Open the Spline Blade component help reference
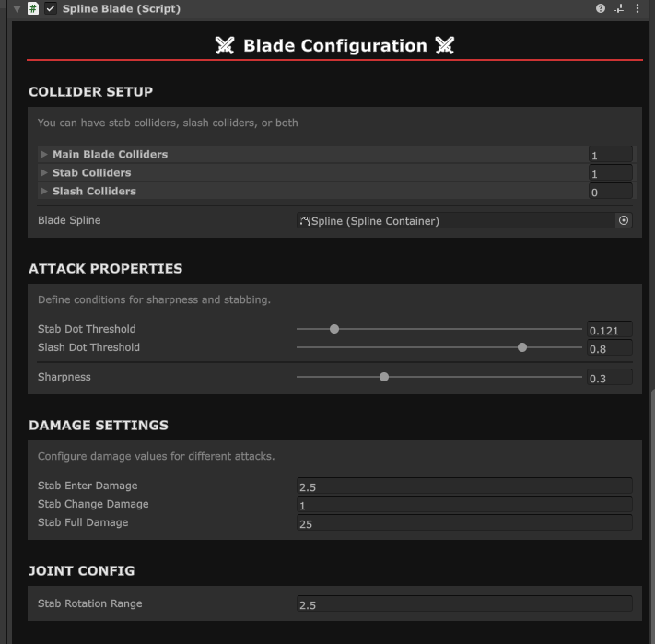Viewport: 655px width, 644px height. pyautogui.click(x=601, y=8)
